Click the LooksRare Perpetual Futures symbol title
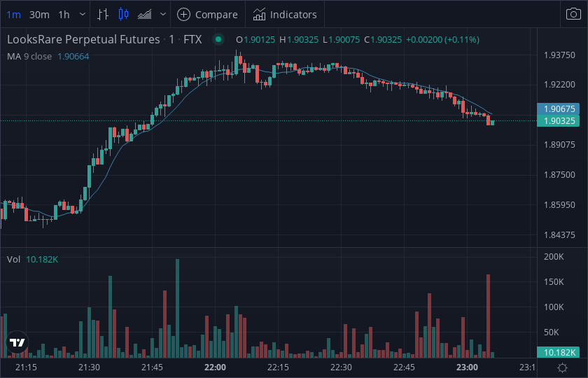 click(83, 39)
